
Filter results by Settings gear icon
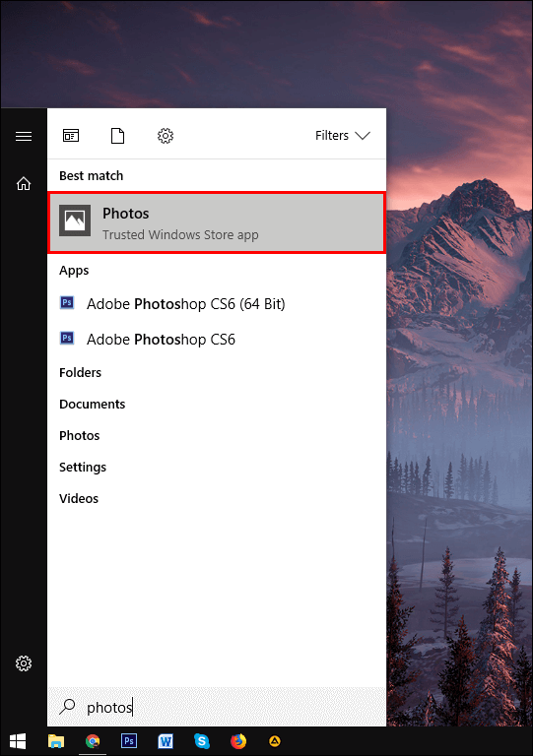(x=166, y=136)
